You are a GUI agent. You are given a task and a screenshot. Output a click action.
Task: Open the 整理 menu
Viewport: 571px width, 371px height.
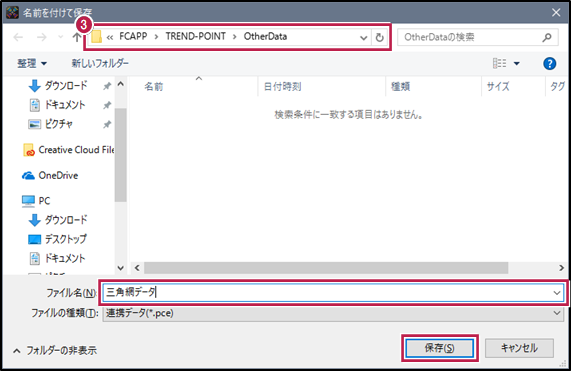(32, 63)
